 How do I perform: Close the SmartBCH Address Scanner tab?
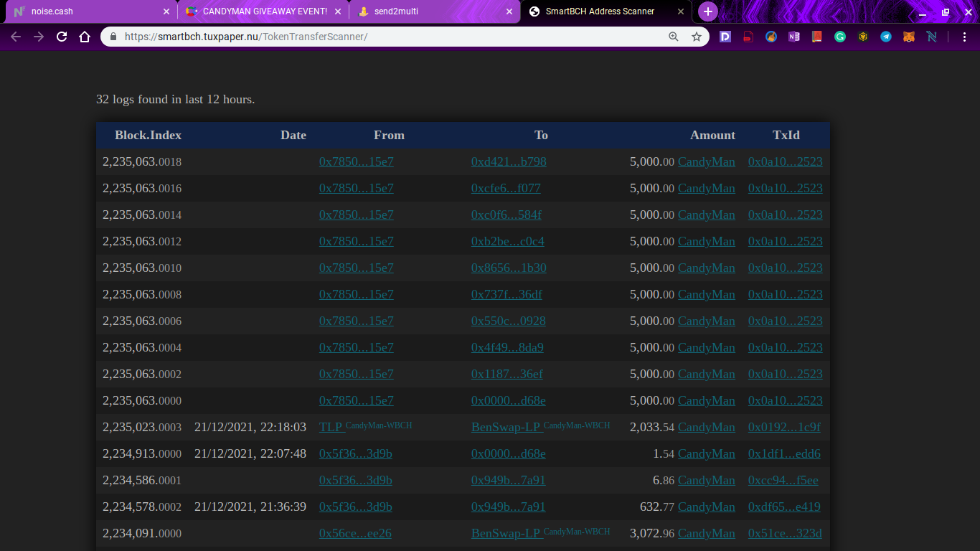click(x=680, y=11)
